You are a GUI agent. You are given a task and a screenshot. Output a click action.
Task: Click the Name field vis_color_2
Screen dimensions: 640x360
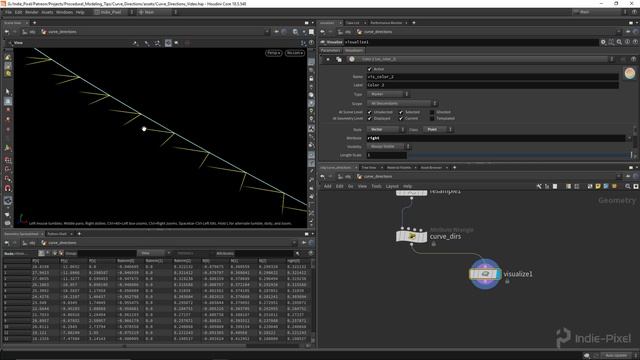coord(492,77)
